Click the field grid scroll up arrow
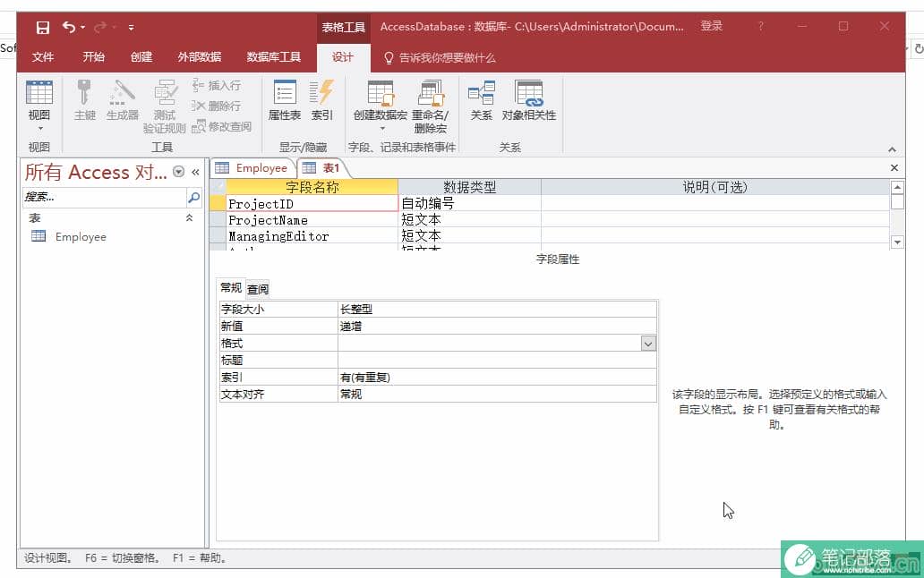Screen dimensions: 924x578 click(897, 187)
